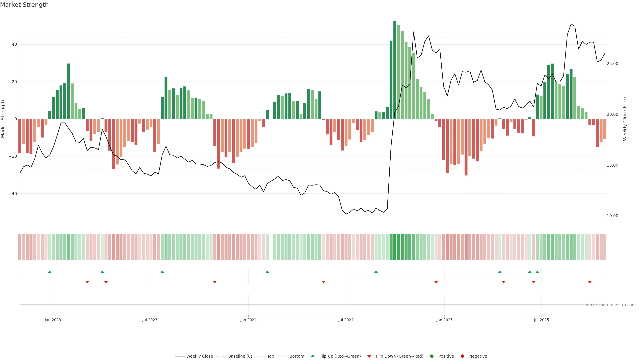Click the last red flip-down marker after Jul 2025
644x362 pixels.
(590, 282)
